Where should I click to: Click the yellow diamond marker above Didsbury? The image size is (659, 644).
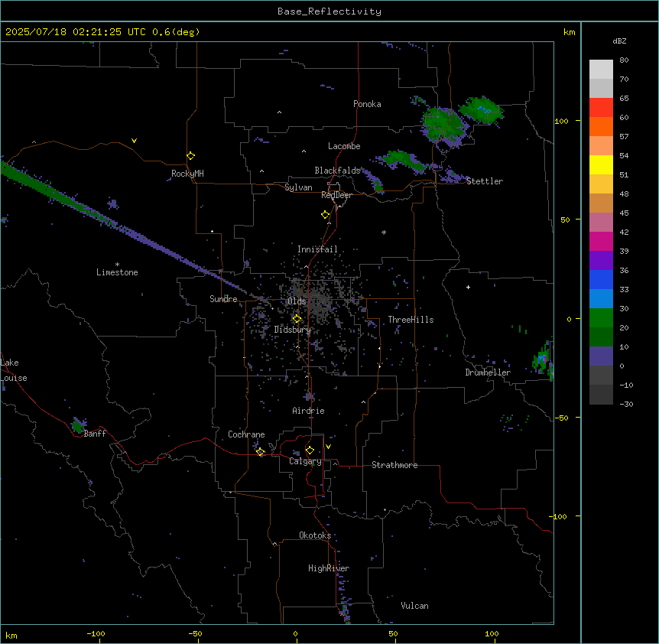click(x=297, y=319)
